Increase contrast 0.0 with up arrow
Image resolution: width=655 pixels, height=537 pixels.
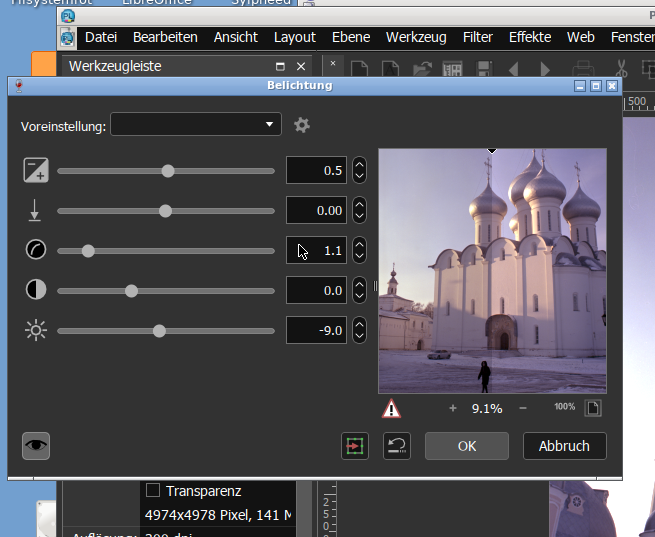pos(359,285)
